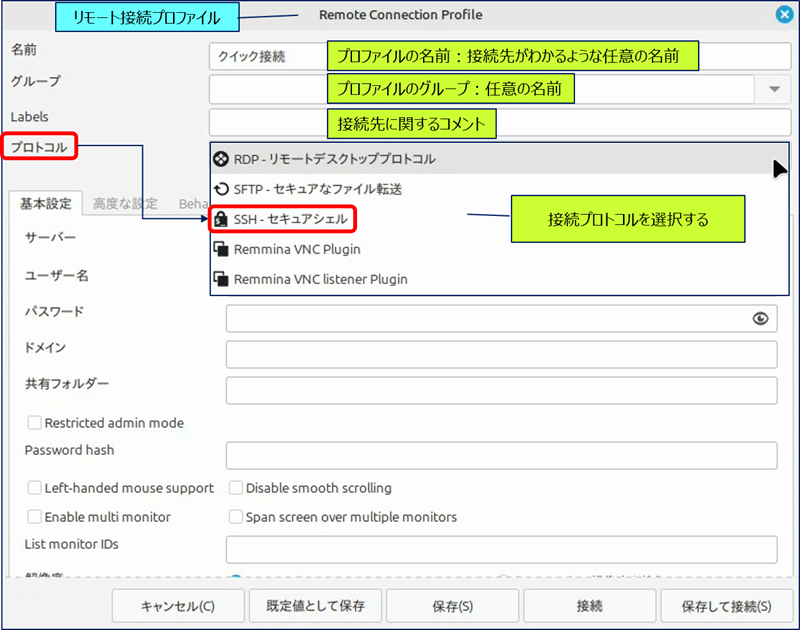This screenshot has width=800, height=630.
Task: Check Span screen over multiple monitors
Action: 236,517
